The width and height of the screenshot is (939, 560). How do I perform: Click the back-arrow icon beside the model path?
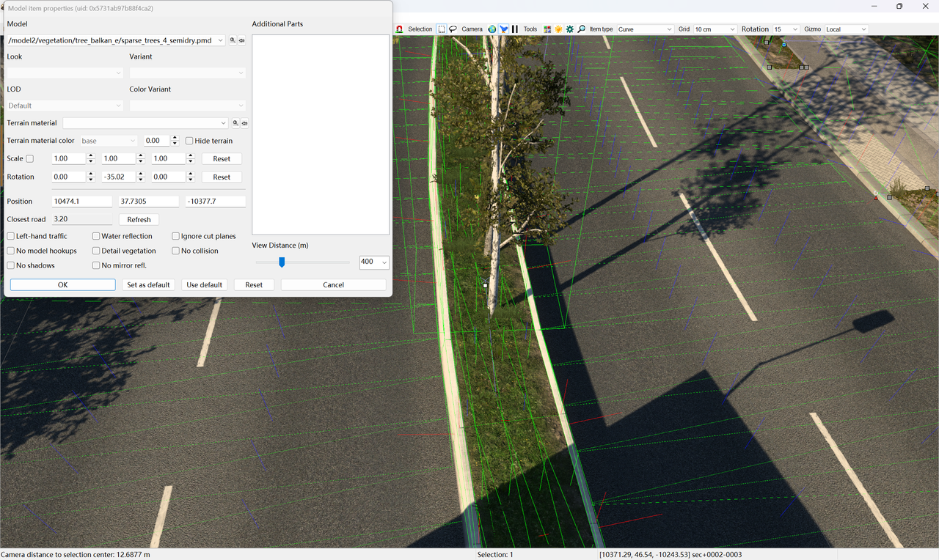[x=242, y=40]
